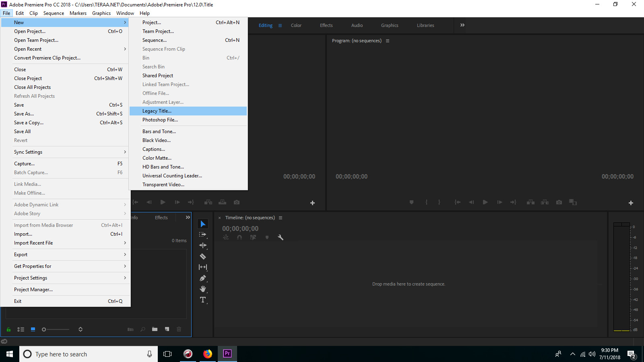Select the Pen tool
Viewport: 644px width, 362px height.
[x=203, y=278]
